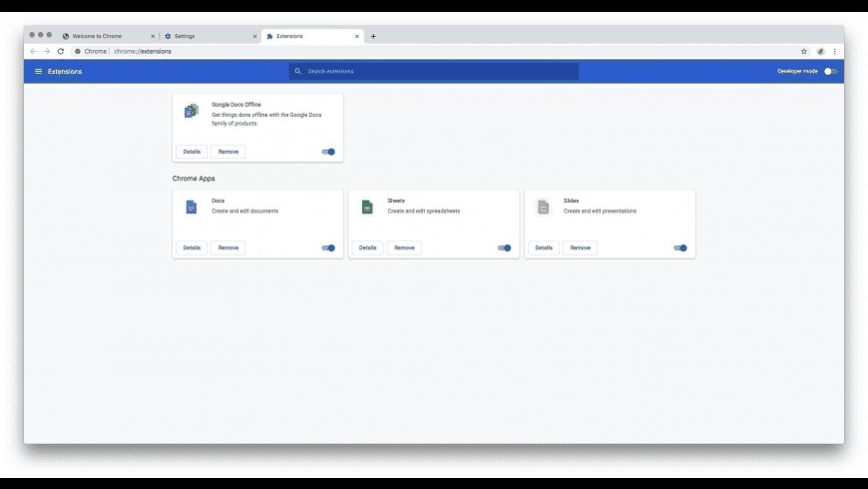This screenshot has height=489, width=868.
Task: Click the Developer mode label
Action: pos(797,72)
